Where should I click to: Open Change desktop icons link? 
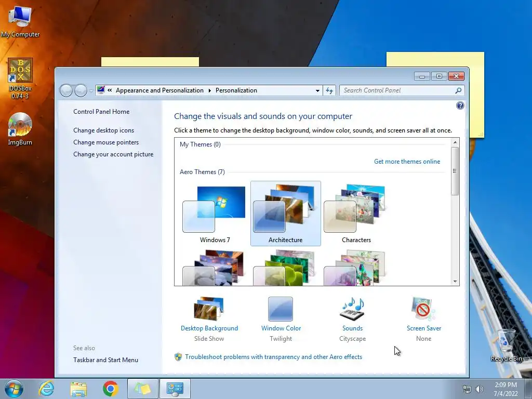coord(103,130)
